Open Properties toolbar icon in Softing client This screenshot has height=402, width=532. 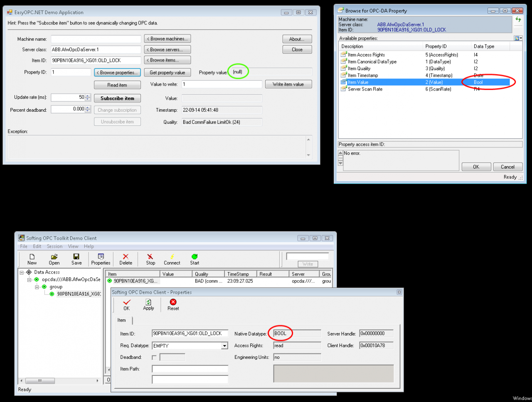[x=101, y=257]
